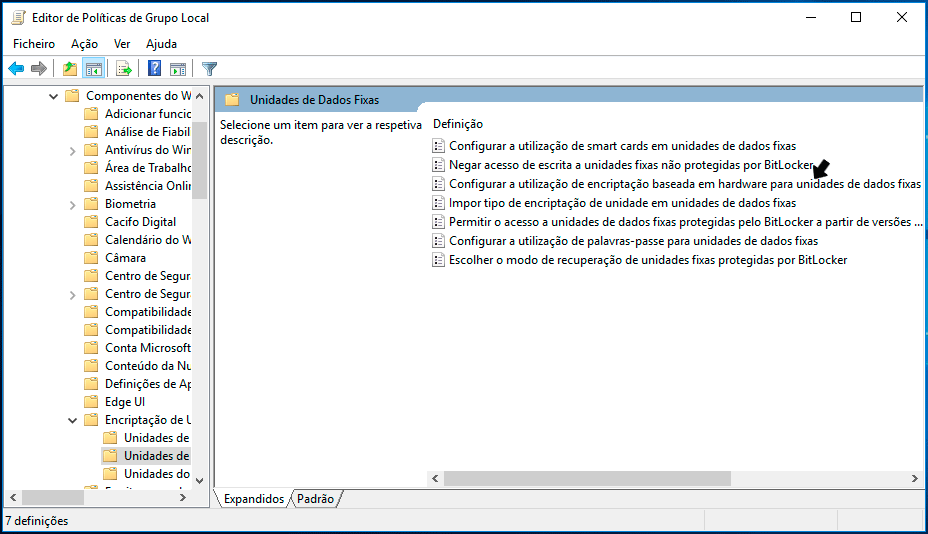Click the tree pane vertical scrollbar thumb
Viewport: 928px width, 534px height.
click(x=199, y=160)
